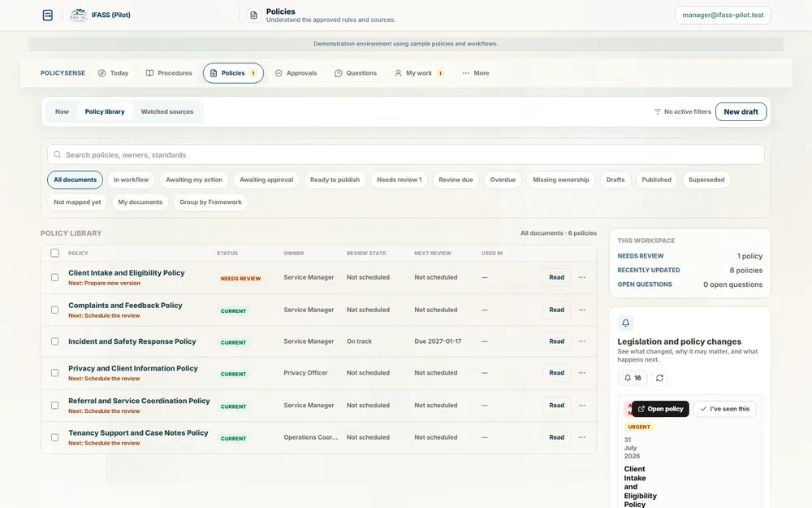Image resolution: width=812 pixels, height=508 pixels.
Task: Open My work nav item
Action: pos(419,73)
